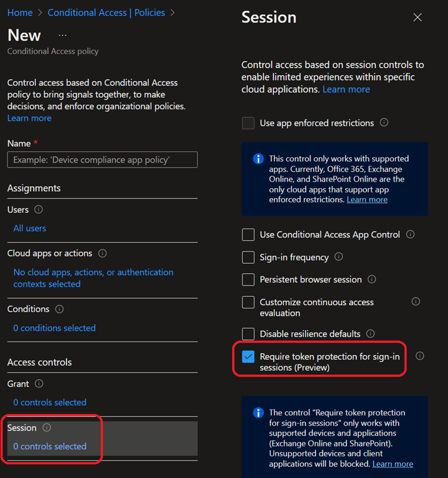The width and height of the screenshot is (448, 478).
Task: Click info icon beside Conditional Access App Control
Action: click(410, 235)
